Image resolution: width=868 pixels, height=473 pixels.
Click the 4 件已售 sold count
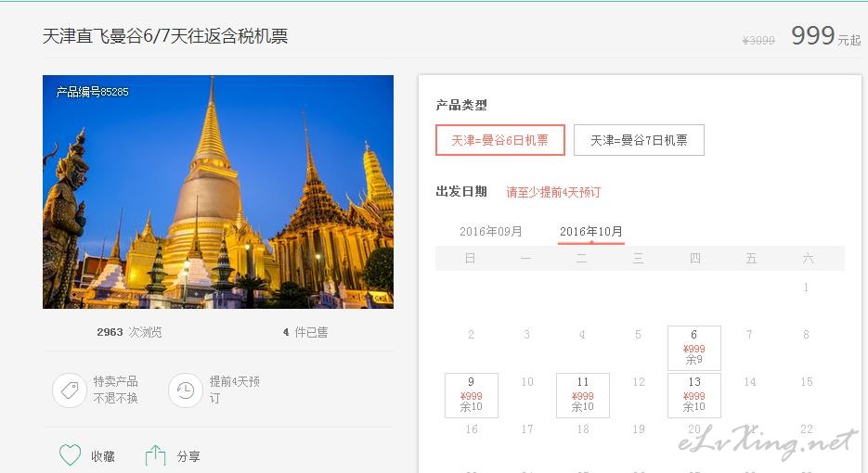(305, 332)
